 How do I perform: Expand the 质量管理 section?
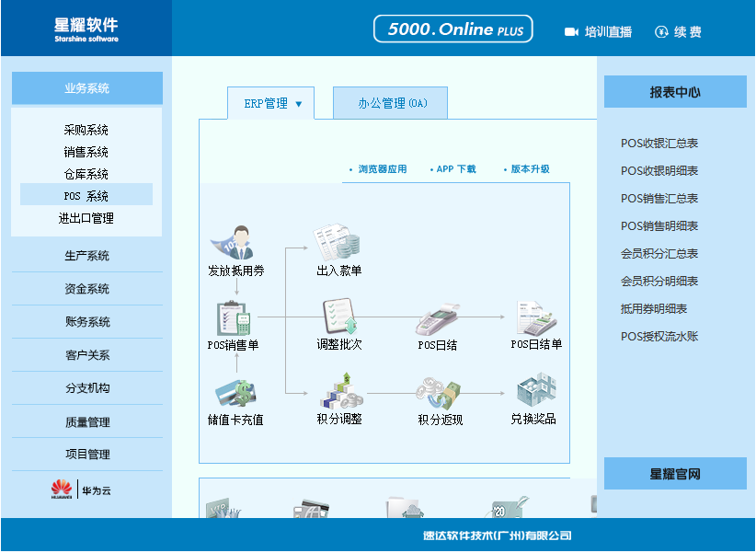coord(87,422)
